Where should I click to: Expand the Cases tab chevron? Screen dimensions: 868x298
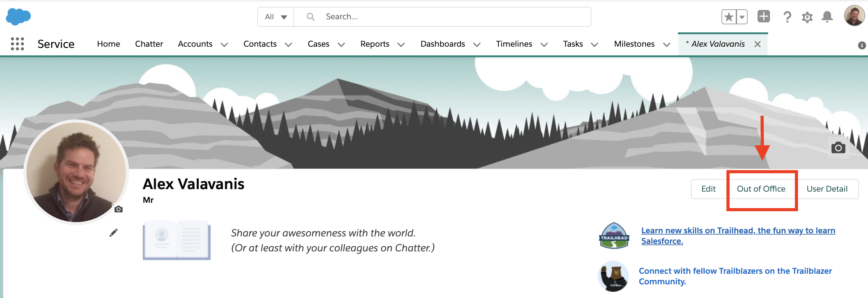tap(341, 44)
